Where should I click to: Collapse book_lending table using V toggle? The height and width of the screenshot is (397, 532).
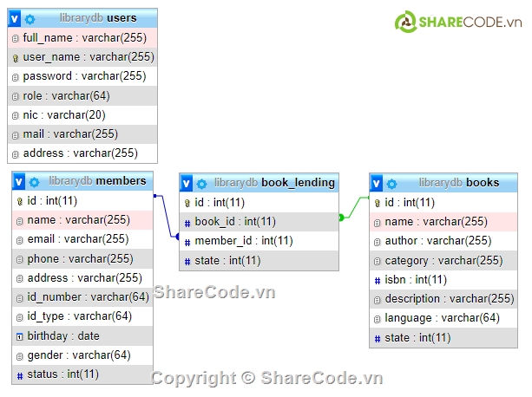pos(187,183)
